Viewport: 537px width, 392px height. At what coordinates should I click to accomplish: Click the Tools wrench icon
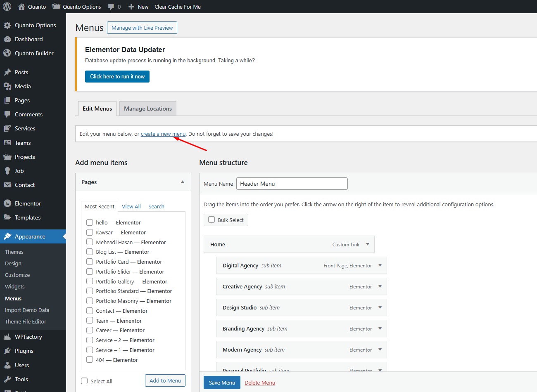point(7,379)
